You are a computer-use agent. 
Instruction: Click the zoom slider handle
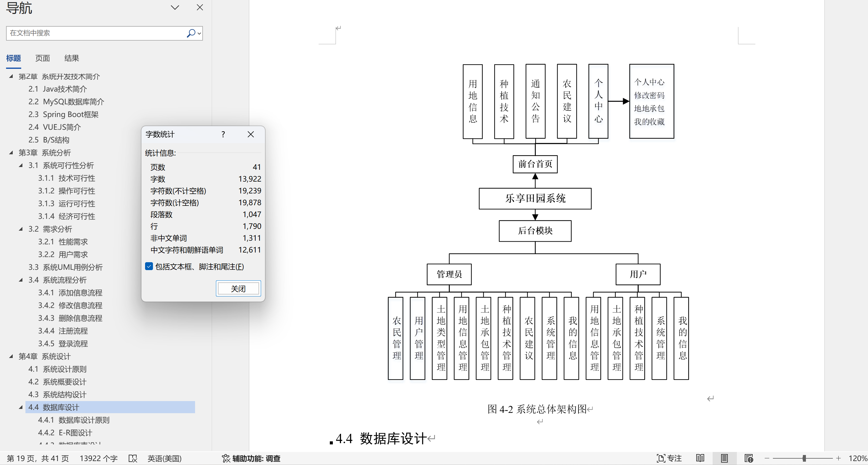(804, 458)
